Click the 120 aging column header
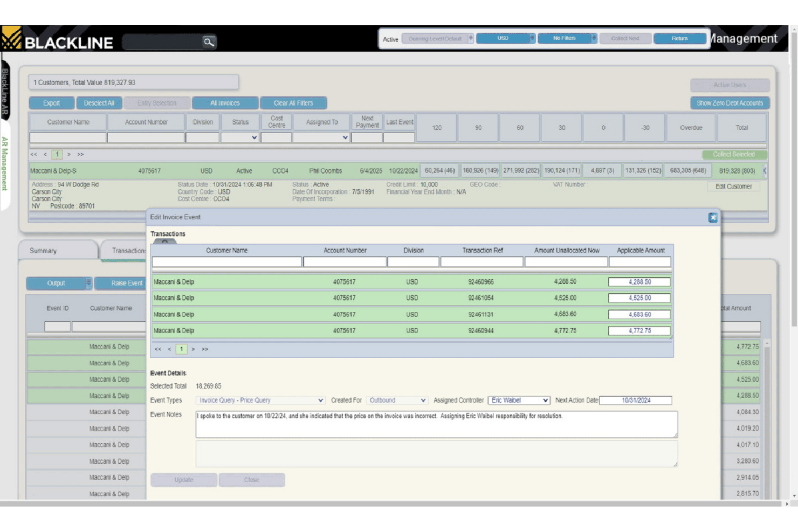The height and width of the screenshot is (532, 798). pyautogui.click(x=436, y=128)
